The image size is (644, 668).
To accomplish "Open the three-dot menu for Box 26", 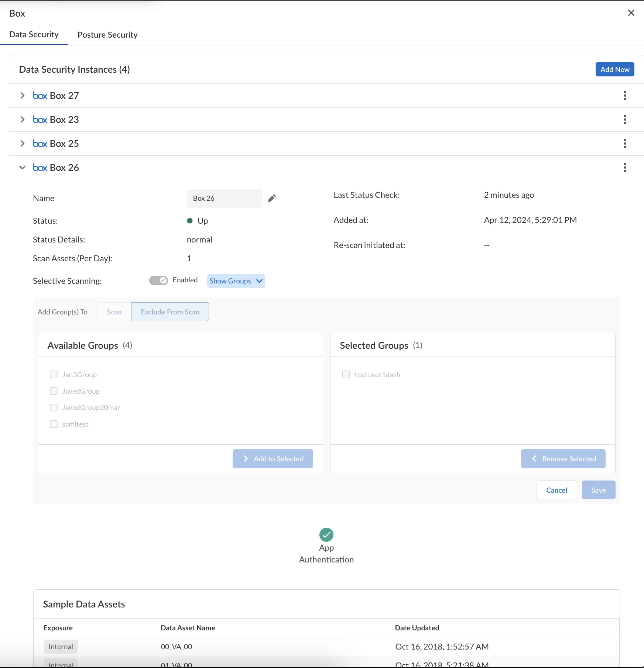I will point(625,168).
